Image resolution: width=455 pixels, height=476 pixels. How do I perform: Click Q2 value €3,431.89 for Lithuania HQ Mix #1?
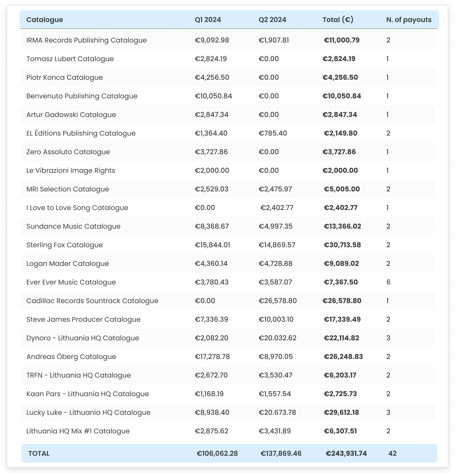click(275, 431)
